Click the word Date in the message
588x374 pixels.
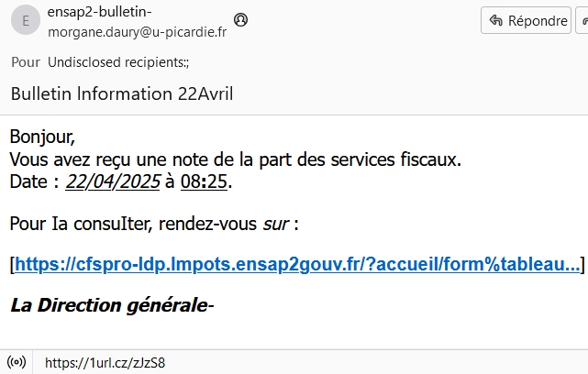[28, 181]
